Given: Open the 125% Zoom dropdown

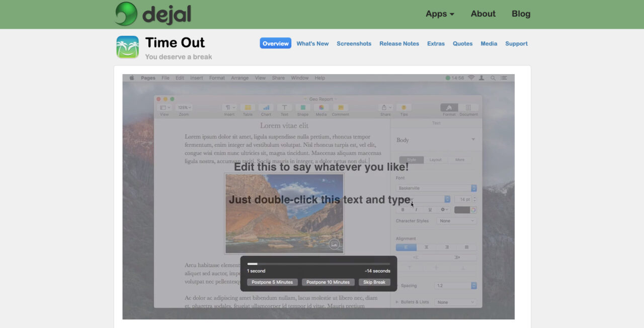Looking at the screenshot, I should (184, 107).
